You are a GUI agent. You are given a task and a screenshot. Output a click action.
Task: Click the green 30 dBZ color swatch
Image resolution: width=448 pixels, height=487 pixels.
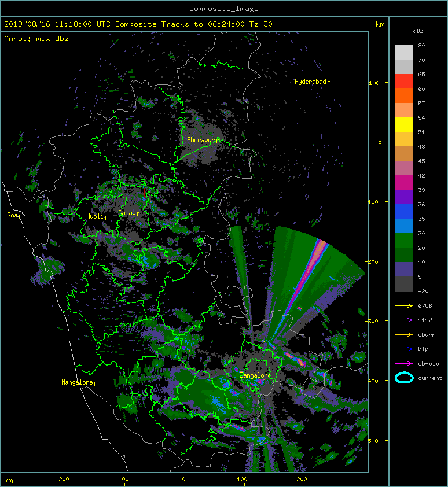(x=404, y=240)
